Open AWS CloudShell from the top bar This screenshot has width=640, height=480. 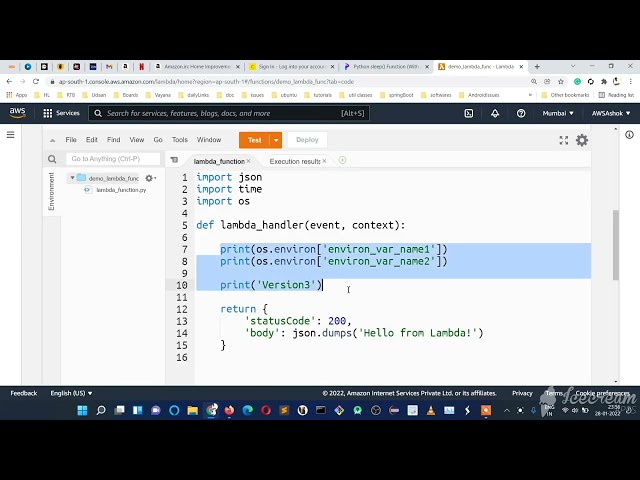(x=469, y=113)
